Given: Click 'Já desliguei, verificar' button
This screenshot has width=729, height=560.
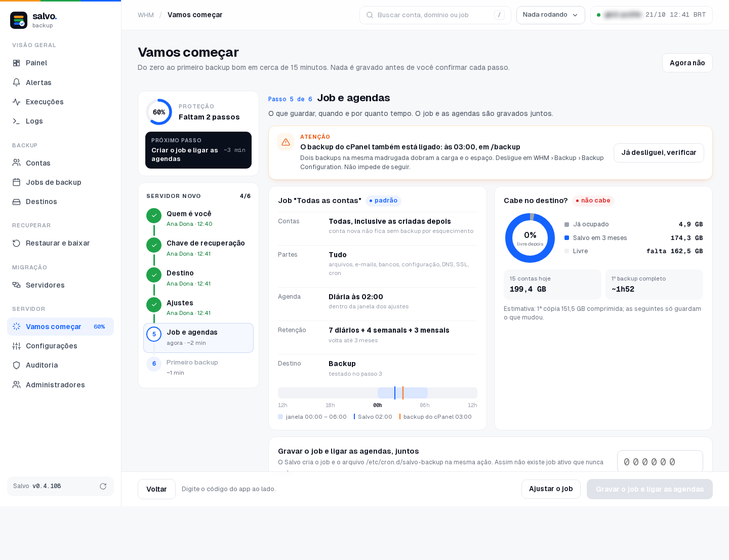Looking at the screenshot, I should pyautogui.click(x=659, y=153).
